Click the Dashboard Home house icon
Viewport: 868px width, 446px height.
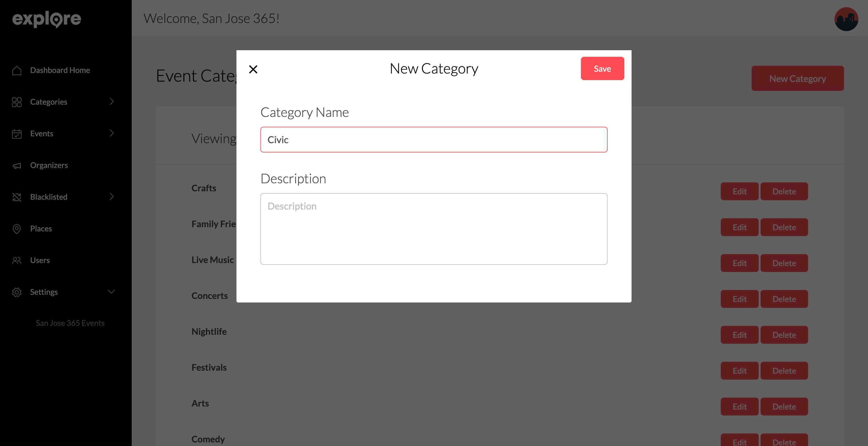coord(16,70)
